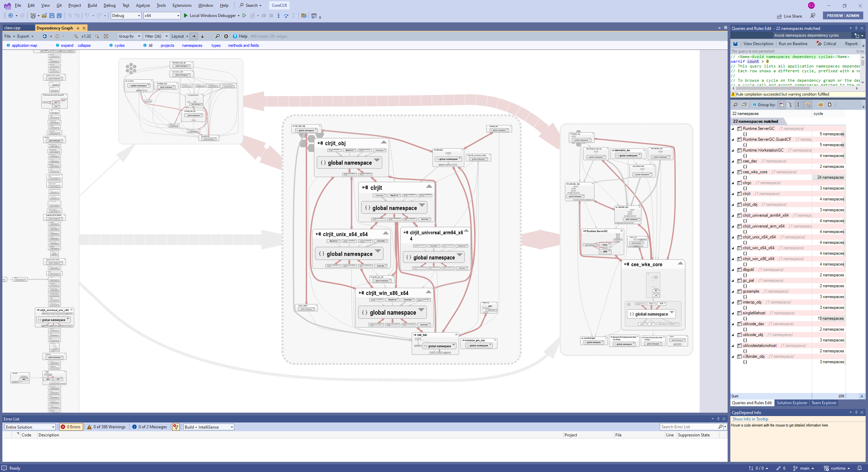The image size is (868, 472).
Task: Toggle flat list grouping button
Action: click(x=798, y=105)
